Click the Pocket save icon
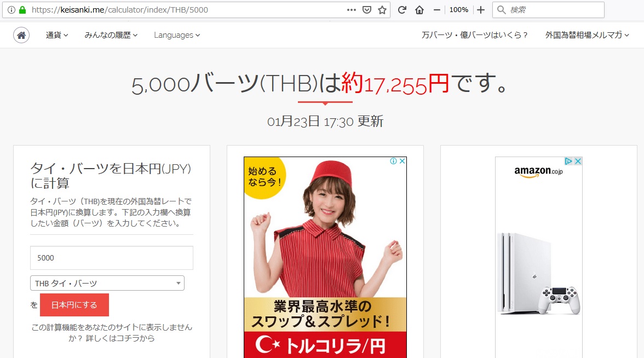 (367, 10)
